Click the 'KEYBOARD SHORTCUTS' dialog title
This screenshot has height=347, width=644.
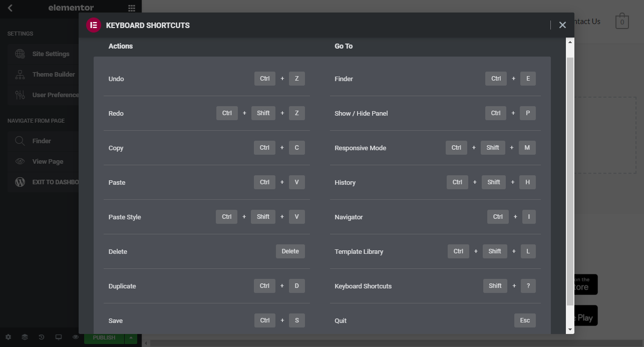coord(148,25)
